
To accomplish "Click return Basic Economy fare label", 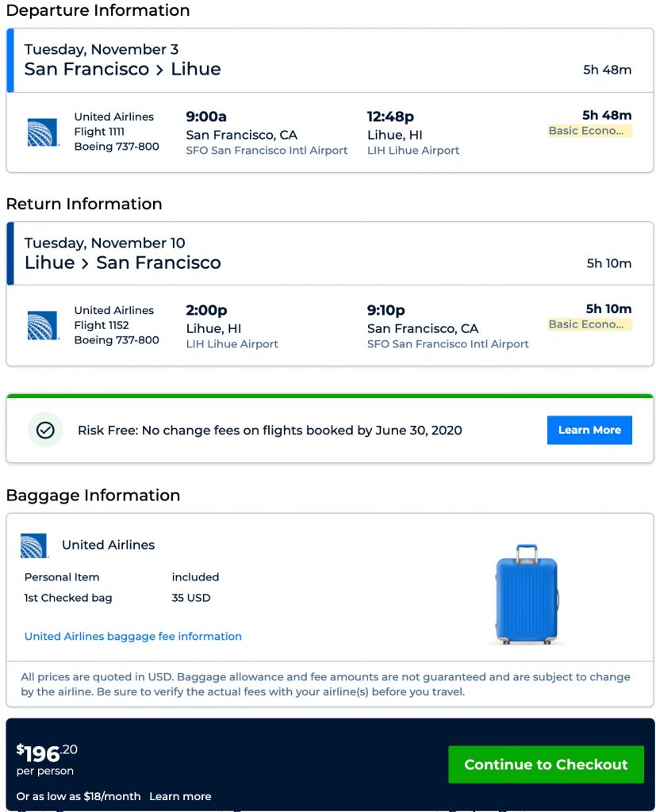I will tap(589, 324).
